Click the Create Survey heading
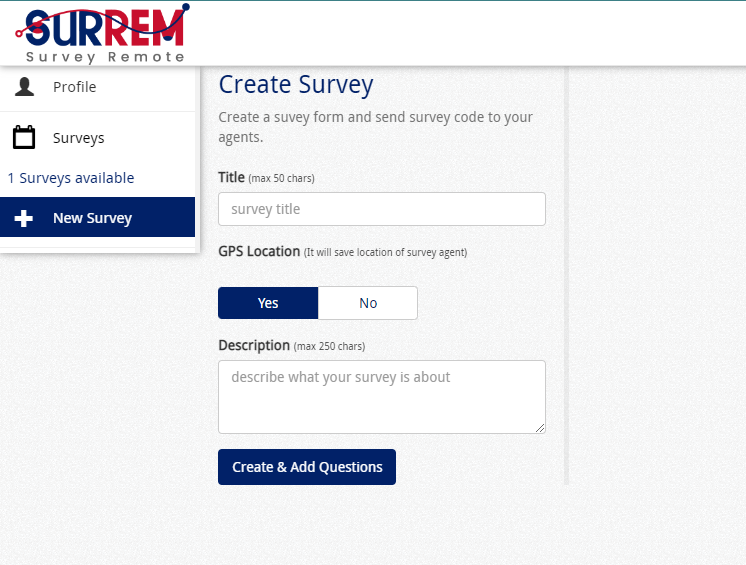746x565 pixels. (x=296, y=85)
